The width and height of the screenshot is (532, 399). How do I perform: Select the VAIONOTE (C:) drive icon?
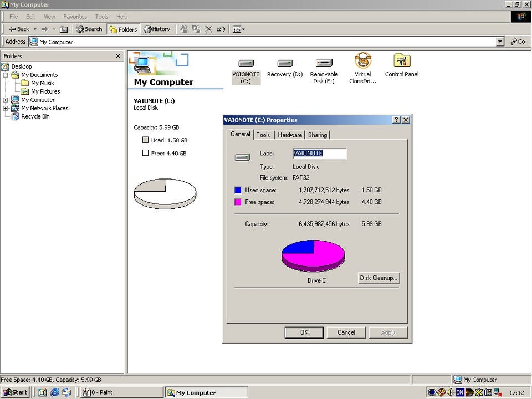coord(246,71)
